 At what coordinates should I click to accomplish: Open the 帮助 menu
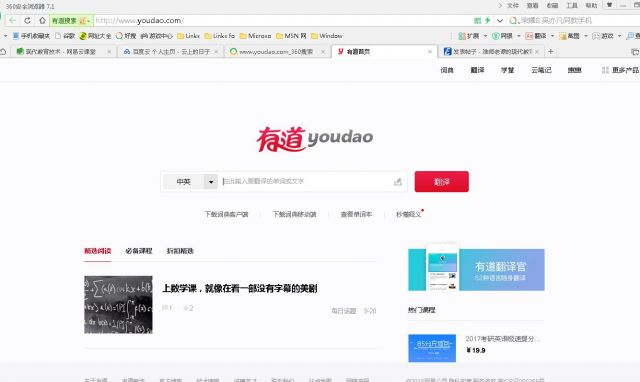[x=591, y=5]
